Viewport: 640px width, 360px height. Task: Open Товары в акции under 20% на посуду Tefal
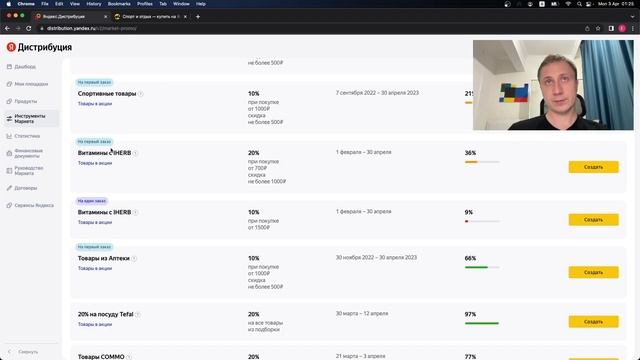[x=95, y=324]
